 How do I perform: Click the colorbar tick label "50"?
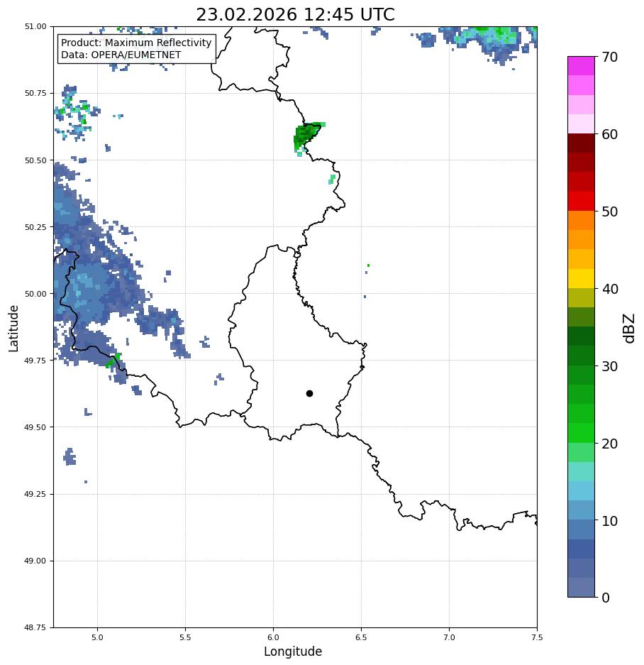[610, 211]
